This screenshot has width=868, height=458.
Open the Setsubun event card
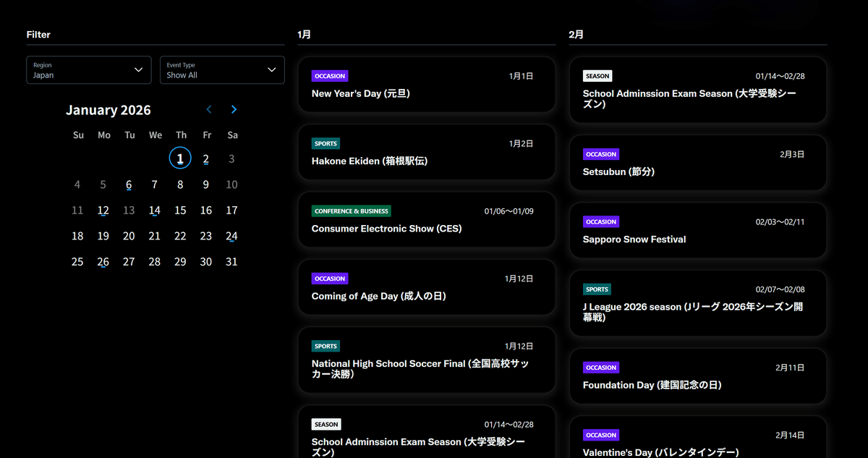tap(698, 163)
